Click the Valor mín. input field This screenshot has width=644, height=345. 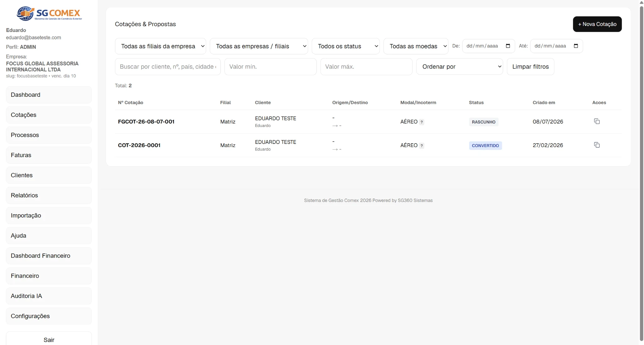(270, 67)
